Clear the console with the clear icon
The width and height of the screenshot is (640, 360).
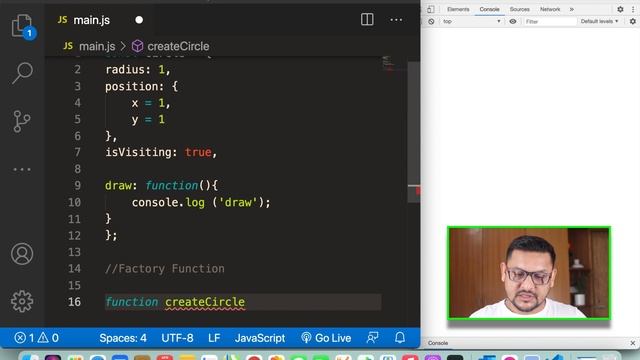click(431, 21)
